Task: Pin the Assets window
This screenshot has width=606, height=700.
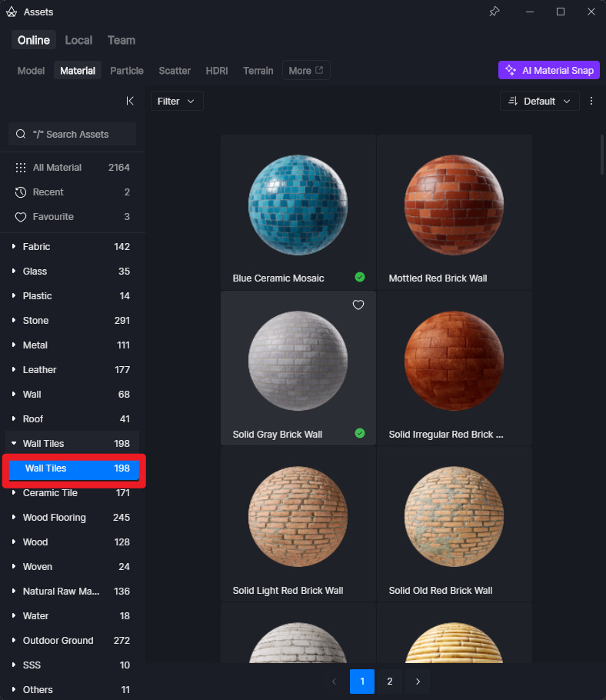Action: click(494, 12)
